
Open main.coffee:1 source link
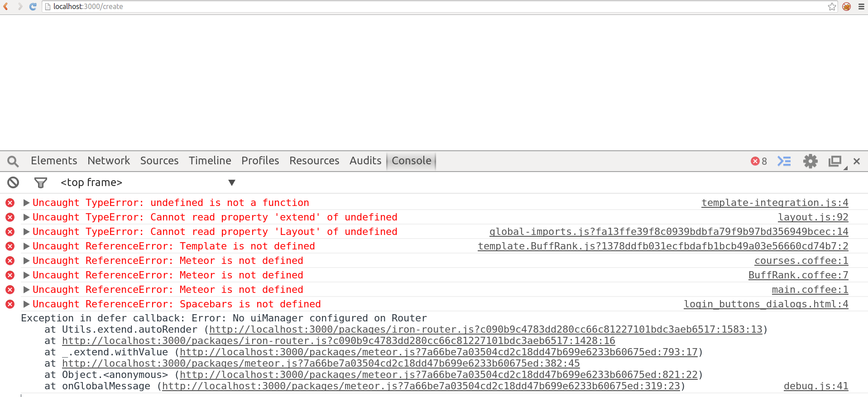(x=810, y=290)
